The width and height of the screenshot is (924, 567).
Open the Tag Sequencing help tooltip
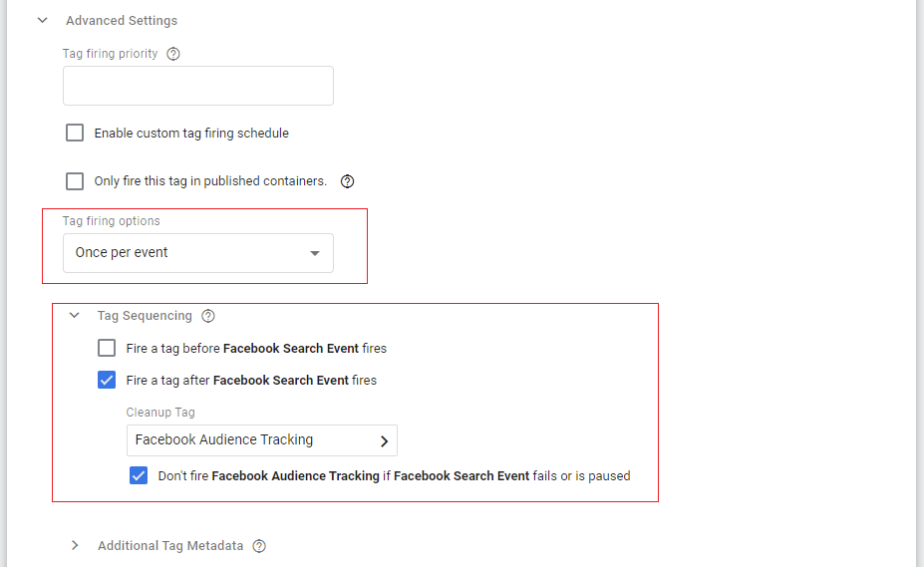pos(208,316)
